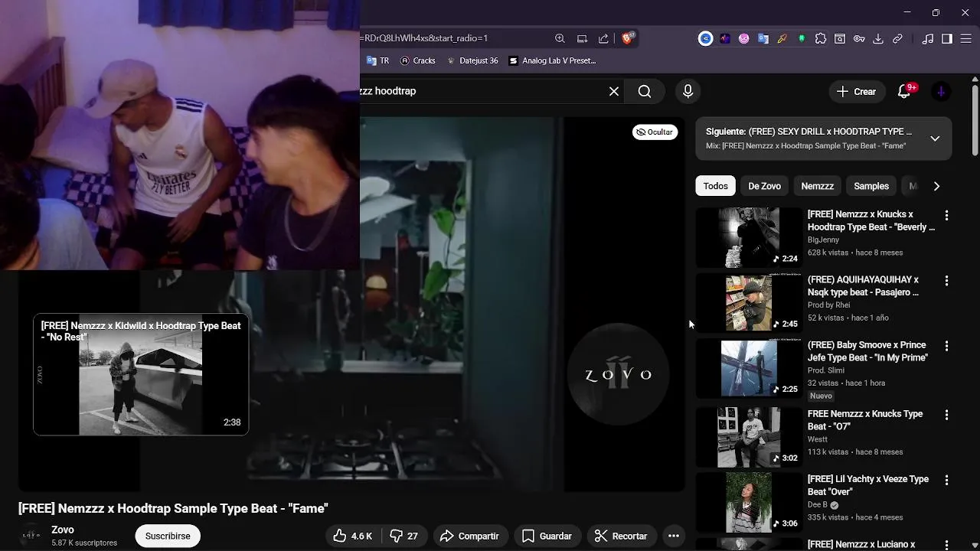Open the notifications bell
This screenshot has width=980, height=551.
coord(904,91)
